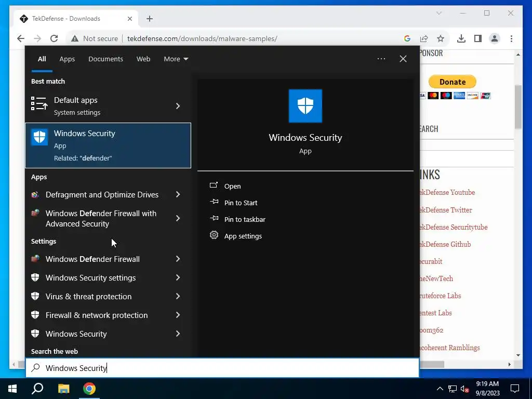Open TekDefense Twitter link

(446, 210)
